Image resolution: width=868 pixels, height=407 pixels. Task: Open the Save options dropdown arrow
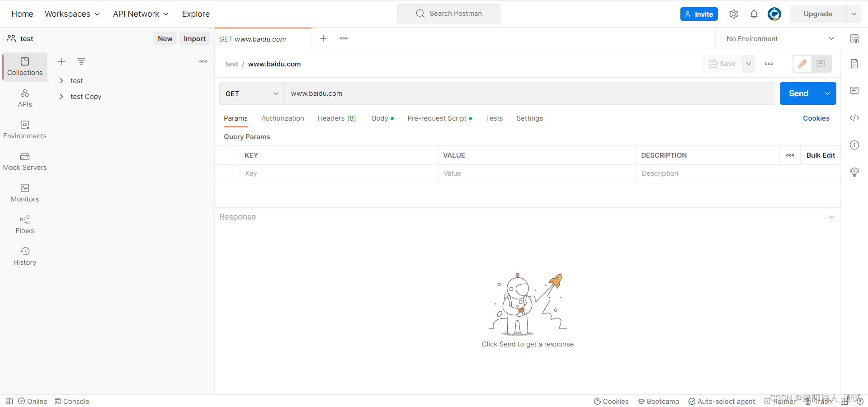point(749,64)
